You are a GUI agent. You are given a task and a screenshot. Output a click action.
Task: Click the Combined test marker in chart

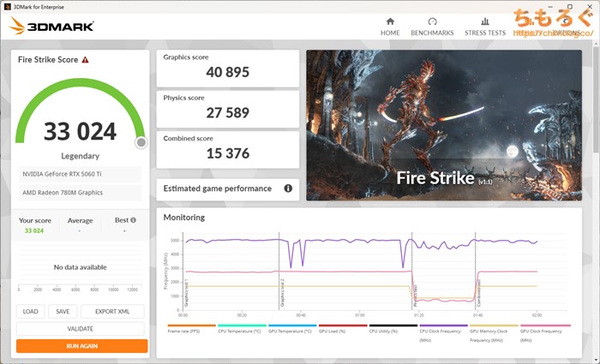click(x=478, y=293)
